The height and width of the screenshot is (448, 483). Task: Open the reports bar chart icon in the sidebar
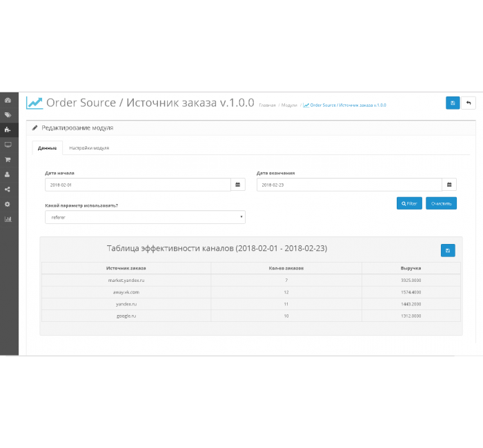8,219
